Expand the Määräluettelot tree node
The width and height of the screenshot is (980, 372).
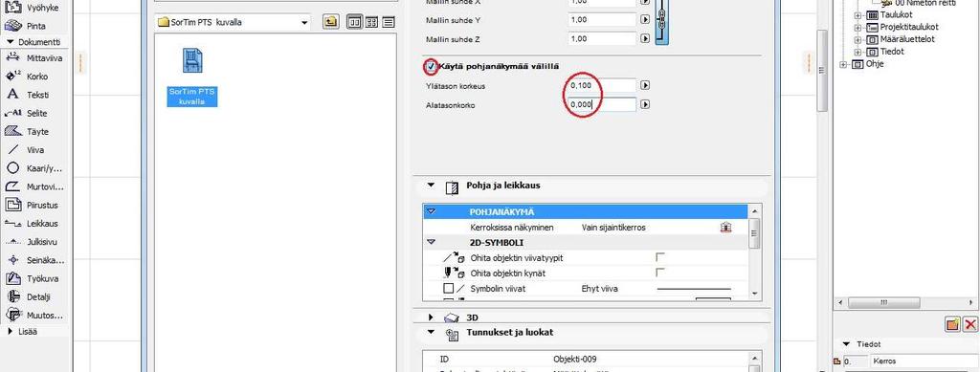pyautogui.click(x=858, y=39)
